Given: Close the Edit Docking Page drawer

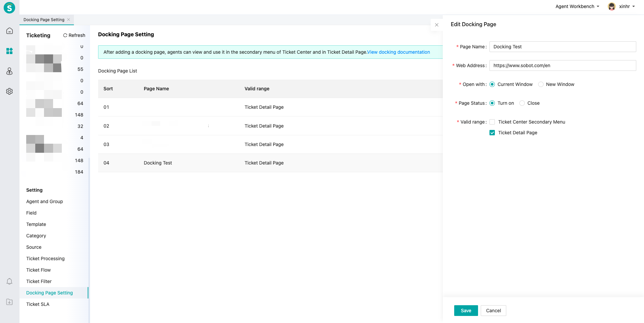Looking at the screenshot, I should click(x=437, y=25).
